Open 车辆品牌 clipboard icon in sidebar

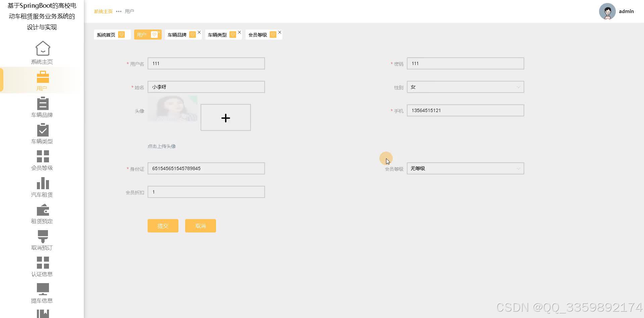coord(43,103)
